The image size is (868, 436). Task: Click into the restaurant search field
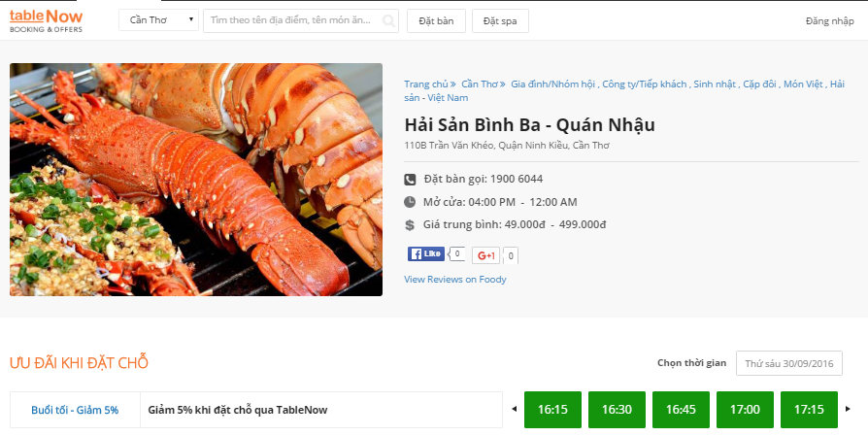point(293,20)
